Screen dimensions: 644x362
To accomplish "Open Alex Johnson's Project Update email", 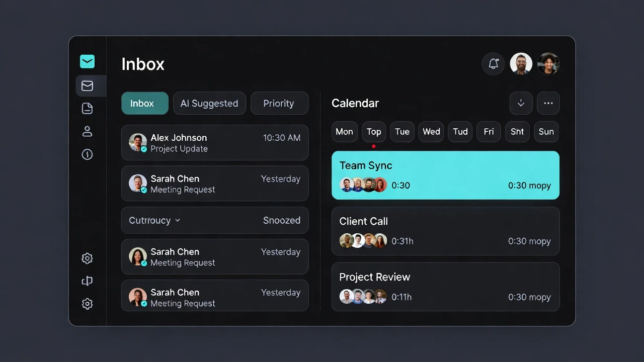I will click(215, 143).
